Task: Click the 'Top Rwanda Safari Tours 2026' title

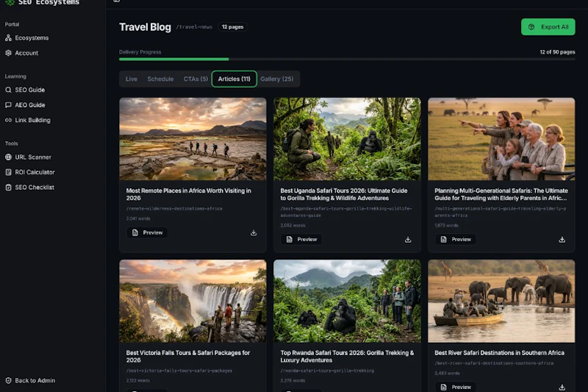Action: pos(347,357)
